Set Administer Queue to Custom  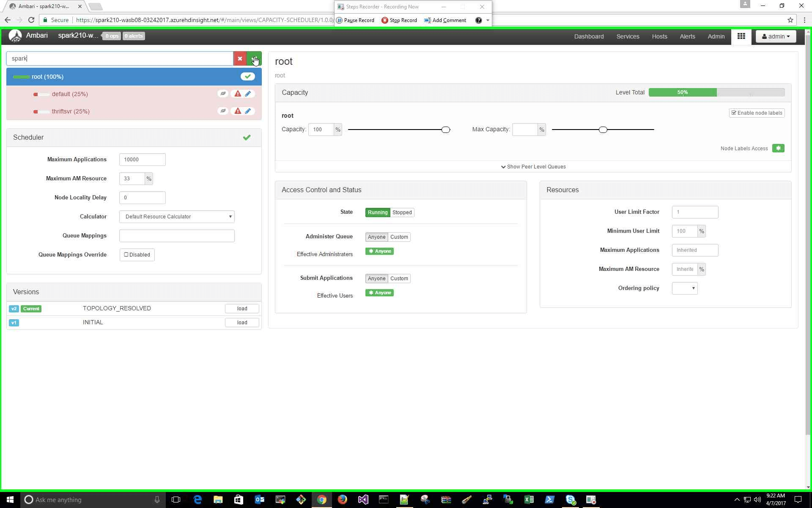click(x=399, y=237)
